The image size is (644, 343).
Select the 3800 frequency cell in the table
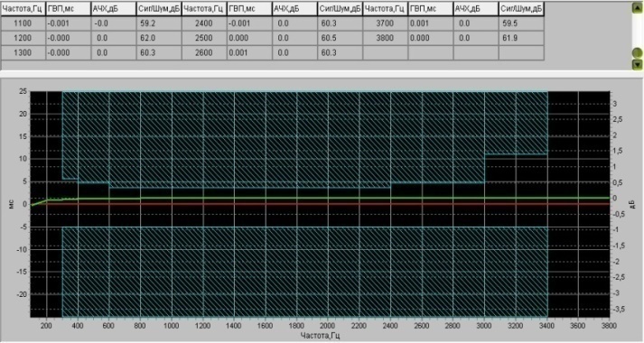point(386,38)
